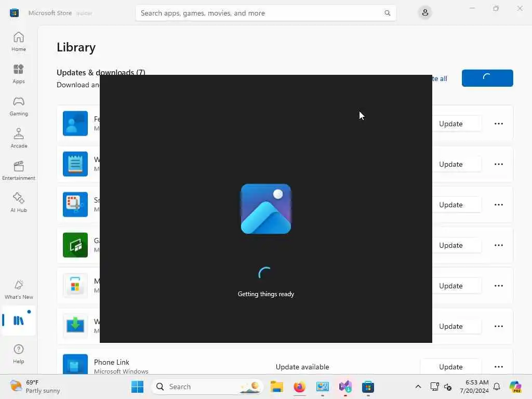The height and width of the screenshot is (399, 532).
Task: Open the monitor app in the taskbar
Action: coord(322,387)
